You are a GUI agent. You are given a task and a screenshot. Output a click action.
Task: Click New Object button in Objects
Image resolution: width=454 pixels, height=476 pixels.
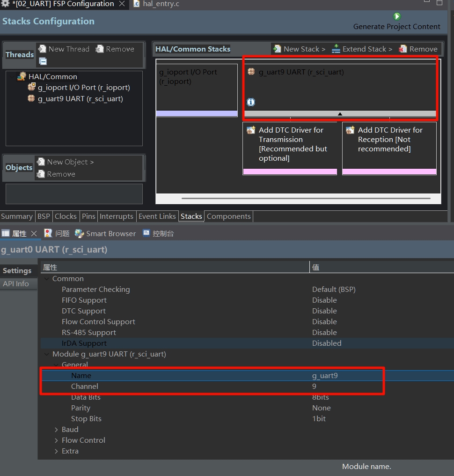tap(66, 162)
